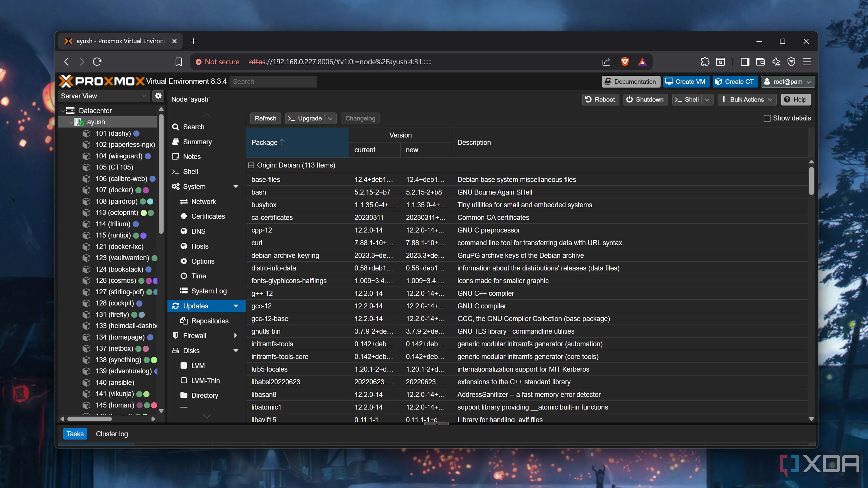Screen dimensions: 868x488
Task: Open the root@pam user menu
Action: (x=788, y=82)
